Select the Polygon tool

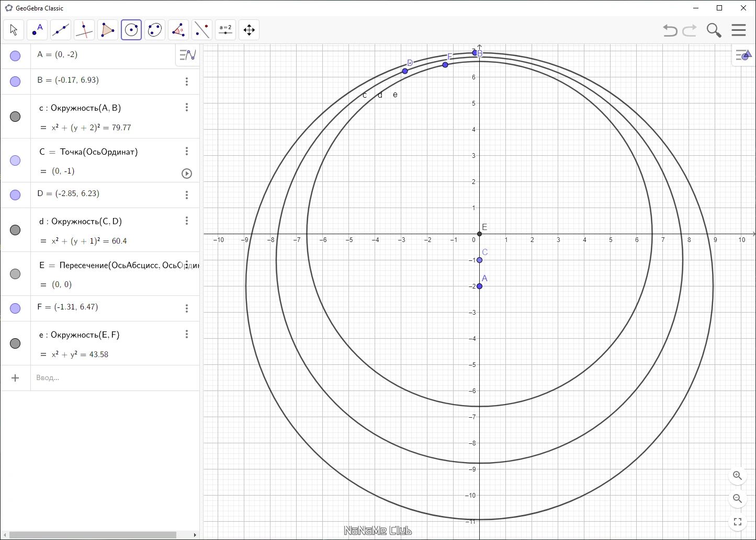pos(108,30)
